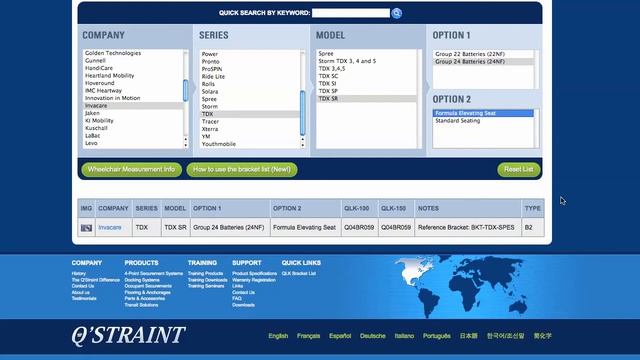
Task: Switch language to Italiano
Action: (404, 336)
